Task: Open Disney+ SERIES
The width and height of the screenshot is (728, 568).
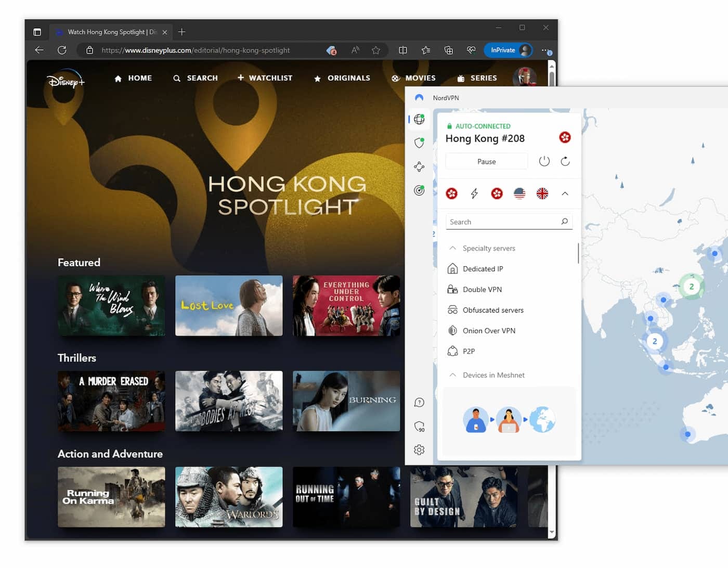Action: pyautogui.click(x=477, y=78)
